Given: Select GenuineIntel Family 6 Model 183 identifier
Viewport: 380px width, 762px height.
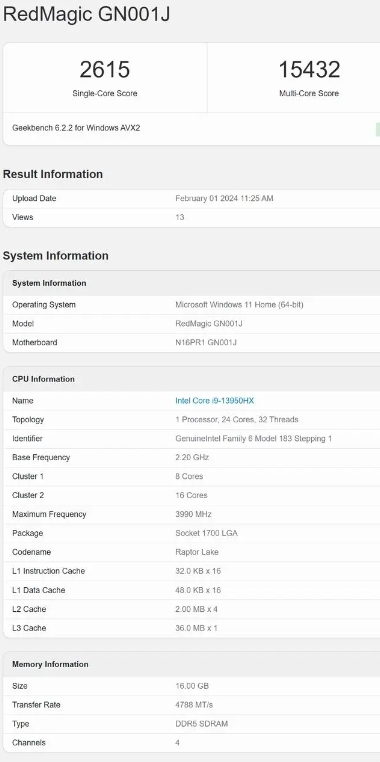Looking at the screenshot, I should click(x=254, y=438).
